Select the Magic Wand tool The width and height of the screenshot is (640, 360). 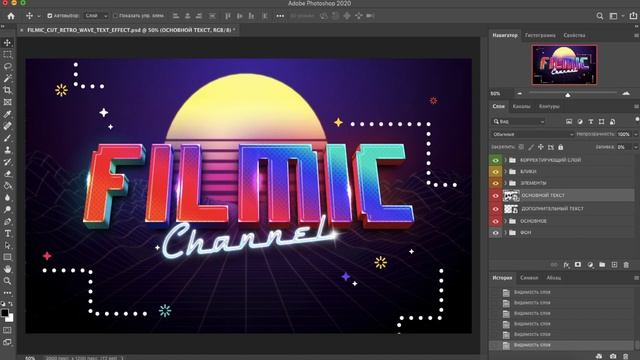(x=7, y=78)
